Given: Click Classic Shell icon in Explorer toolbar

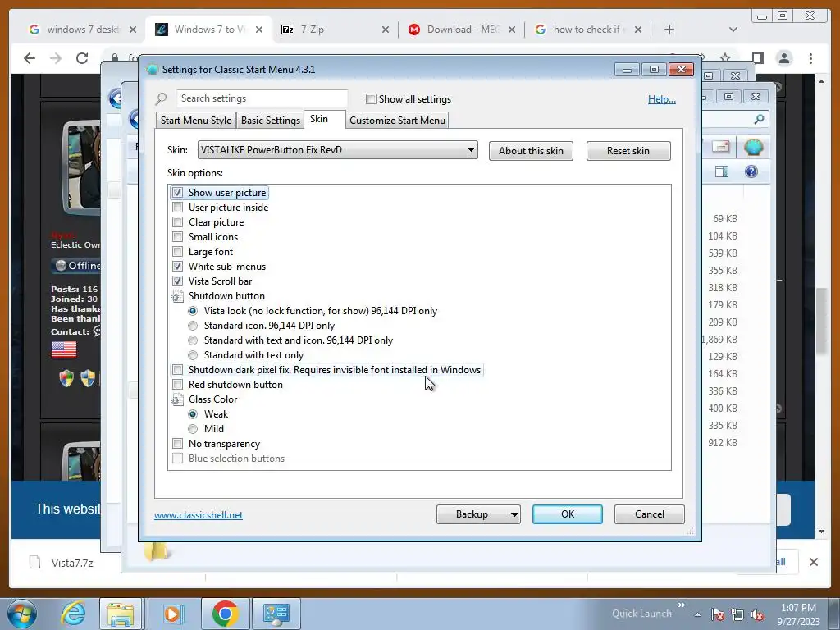Looking at the screenshot, I should point(753,147).
